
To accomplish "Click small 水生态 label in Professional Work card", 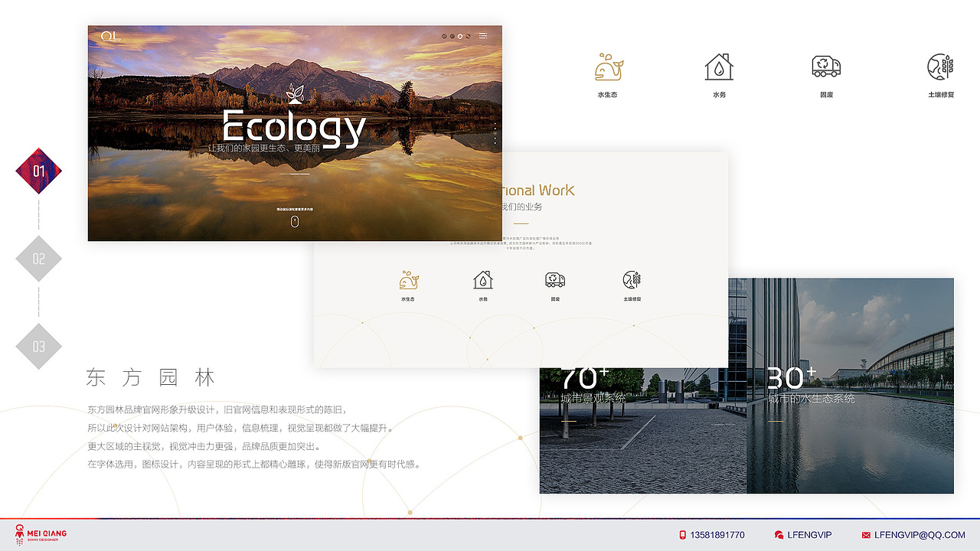I will (409, 299).
